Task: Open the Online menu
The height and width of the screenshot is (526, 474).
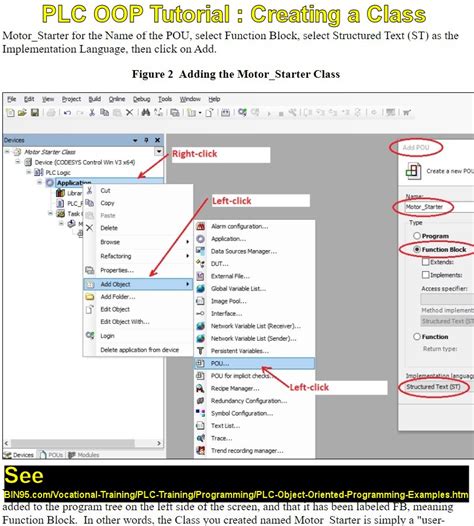Action: (117, 99)
